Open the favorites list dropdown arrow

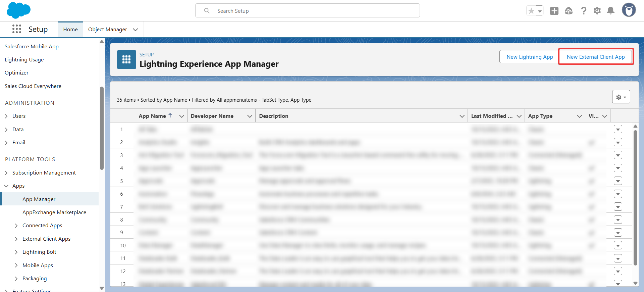540,11
